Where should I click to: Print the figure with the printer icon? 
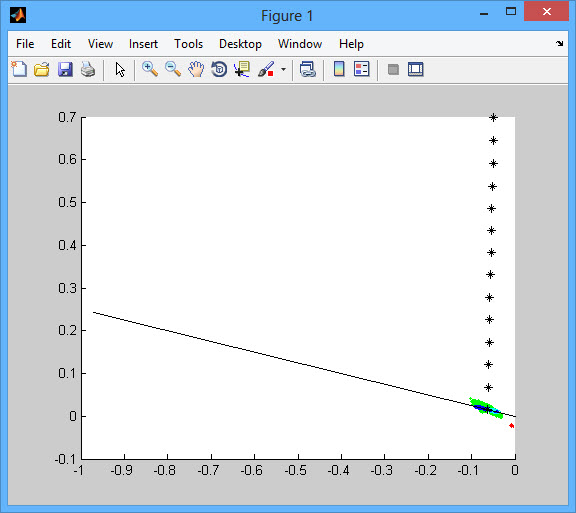point(88,69)
